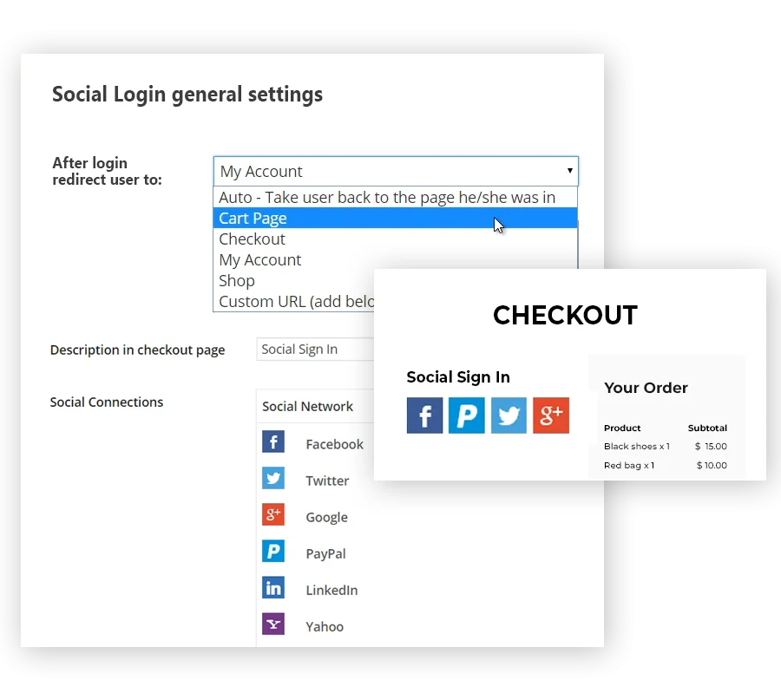781x700 pixels.
Task: Choose 'Checkout' in the redirect list
Action: point(395,239)
